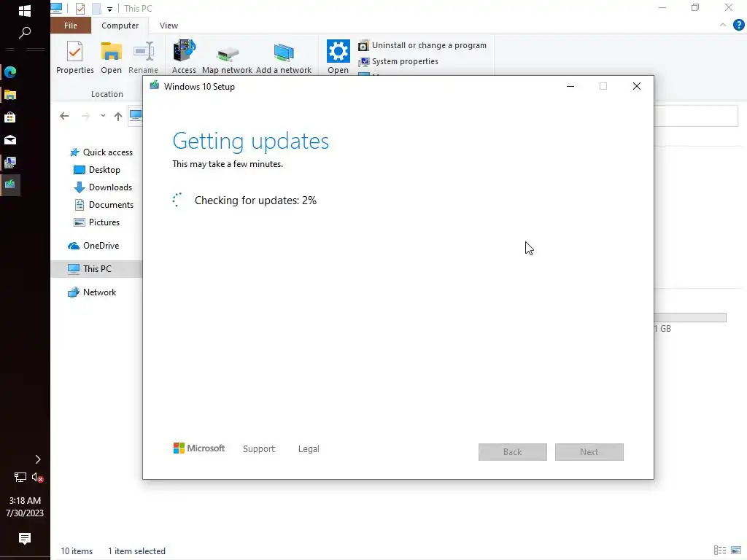Viewport: 747px width, 560px height.
Task: Minimize the Windows 10 Setup window
Action: tap(570, 86)
